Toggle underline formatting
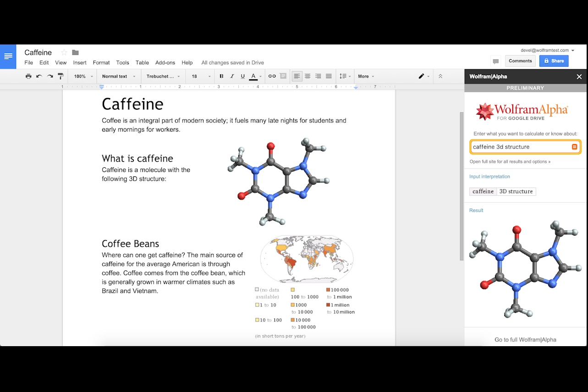This screenshot has width=588, height=392. tap(242, 76)
